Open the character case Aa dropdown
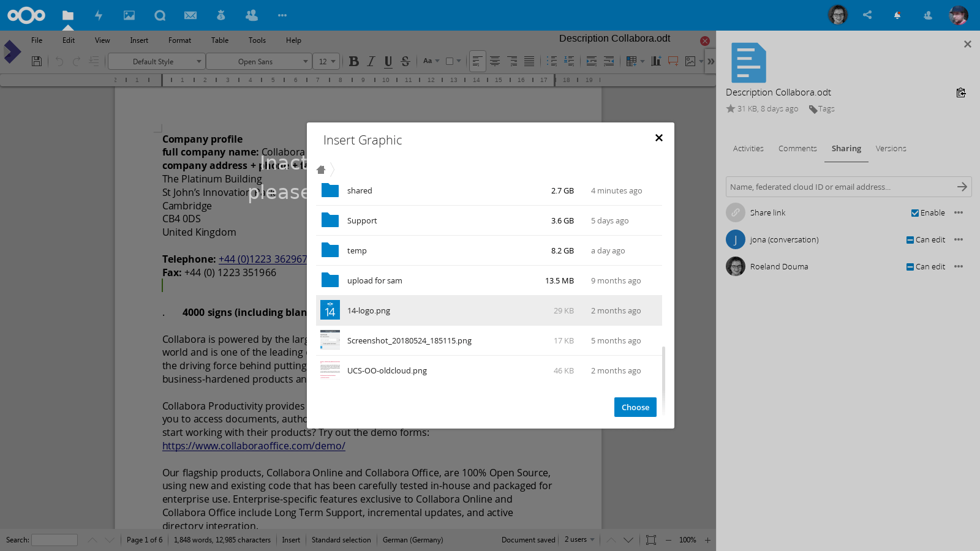Image resolution: width=980 pixels, height=551 pixels. pyautogui.click(x=431, y=61)
